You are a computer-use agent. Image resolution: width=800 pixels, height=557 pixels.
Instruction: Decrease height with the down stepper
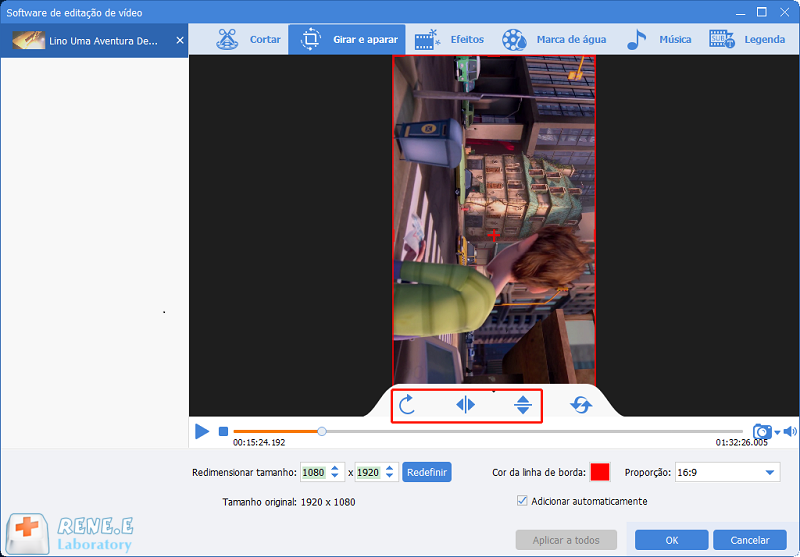coord(389,476)
